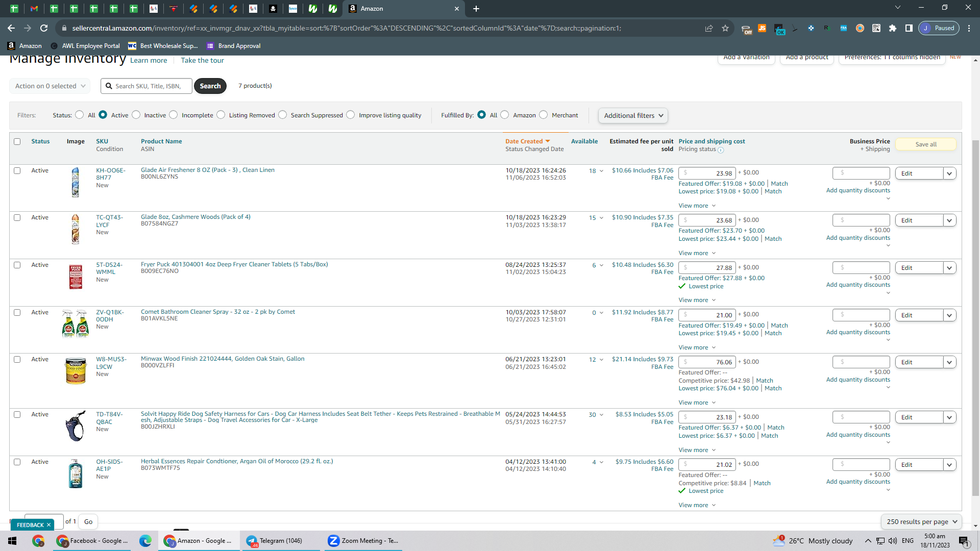Bookmark this page with the star icon

tap(725, 28)
